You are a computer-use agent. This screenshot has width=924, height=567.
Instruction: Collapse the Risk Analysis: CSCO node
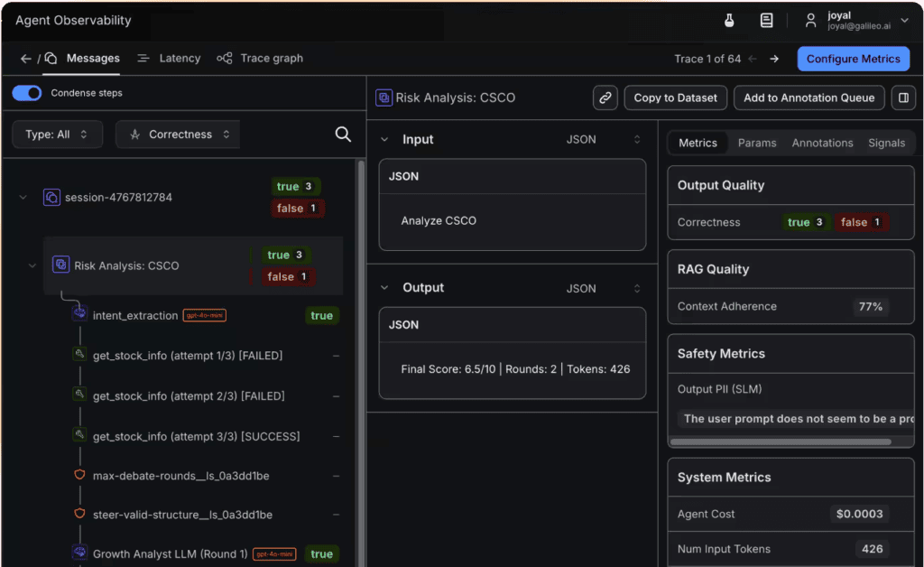(32, 265)
